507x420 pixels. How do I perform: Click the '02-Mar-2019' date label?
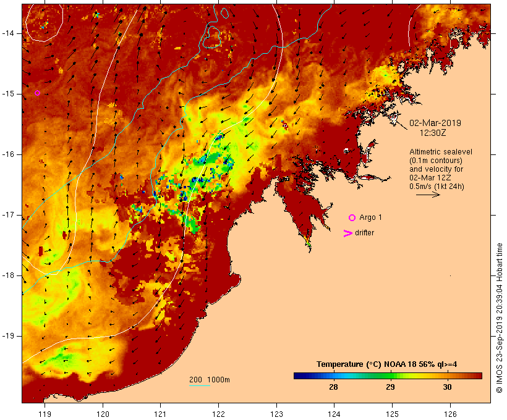coord(435,123)
